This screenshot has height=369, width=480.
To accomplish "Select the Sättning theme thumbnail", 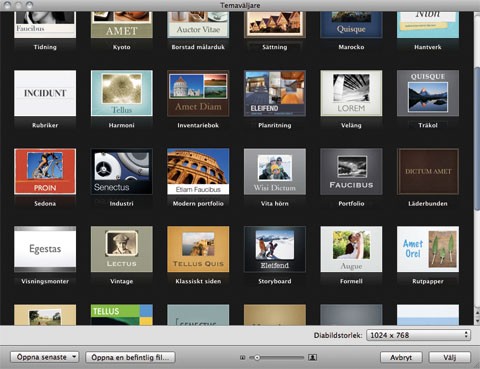I will point(275,25).
